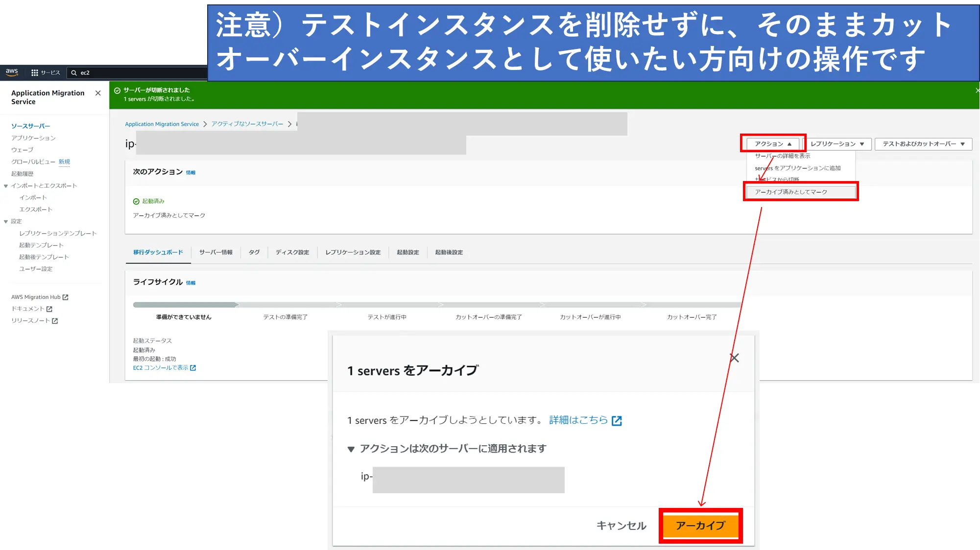Switch to 起動設定 tab

(x=408, y=252)
